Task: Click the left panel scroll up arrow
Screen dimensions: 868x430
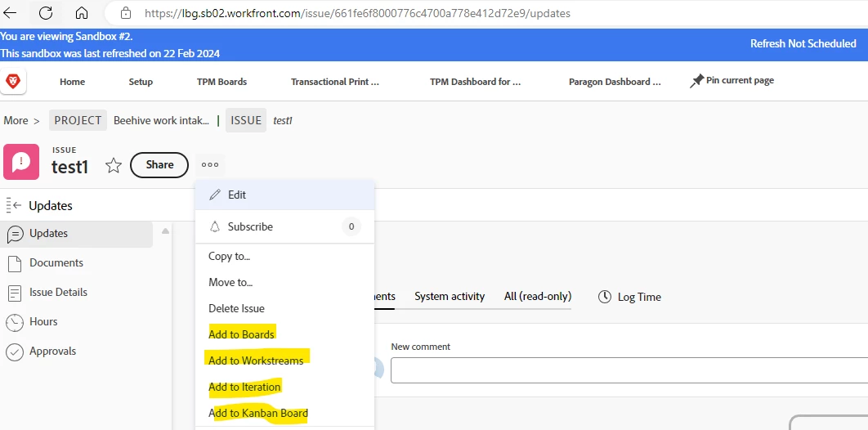Action: [x=165, y=231]
